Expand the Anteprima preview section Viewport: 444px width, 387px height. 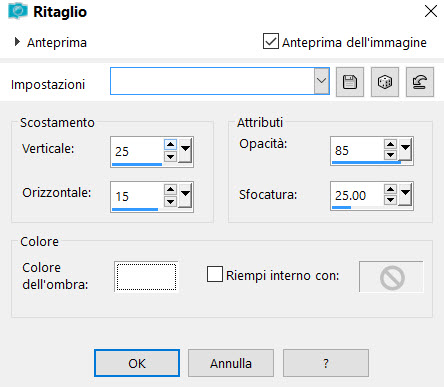[x=17, y=42]
